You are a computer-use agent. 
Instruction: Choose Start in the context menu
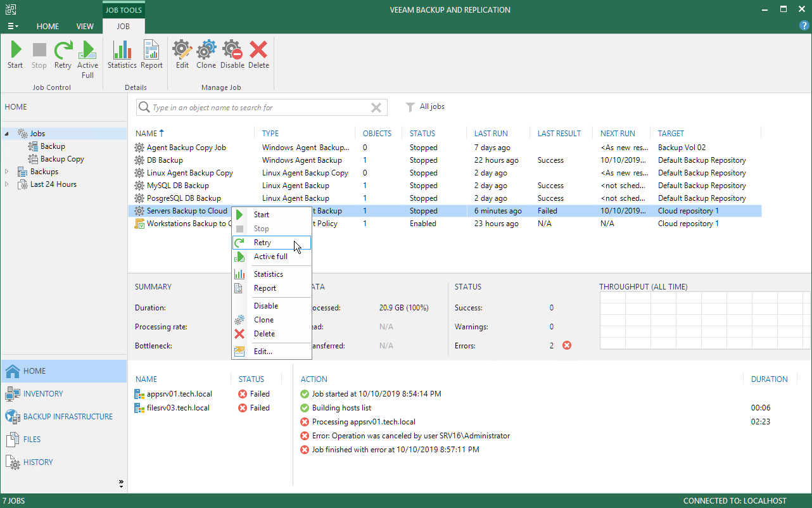click(272, 215)
